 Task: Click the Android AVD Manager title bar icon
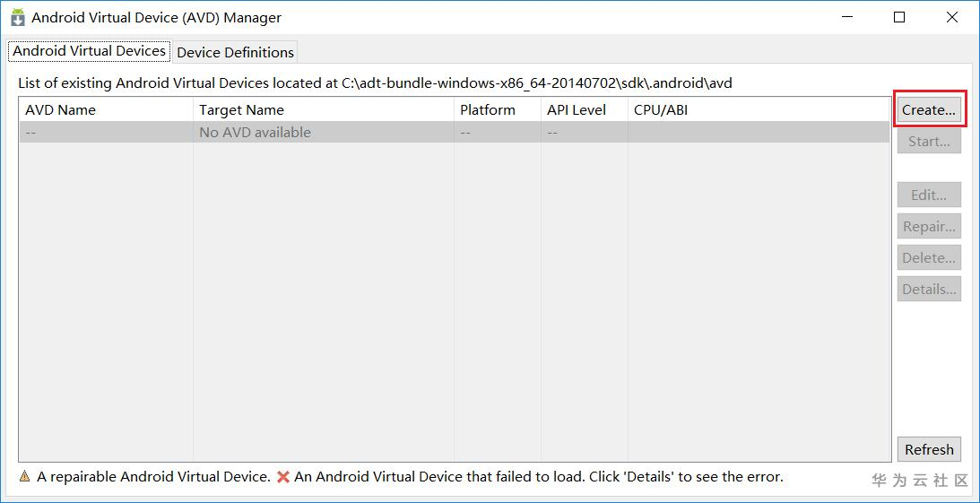(17, 17)
